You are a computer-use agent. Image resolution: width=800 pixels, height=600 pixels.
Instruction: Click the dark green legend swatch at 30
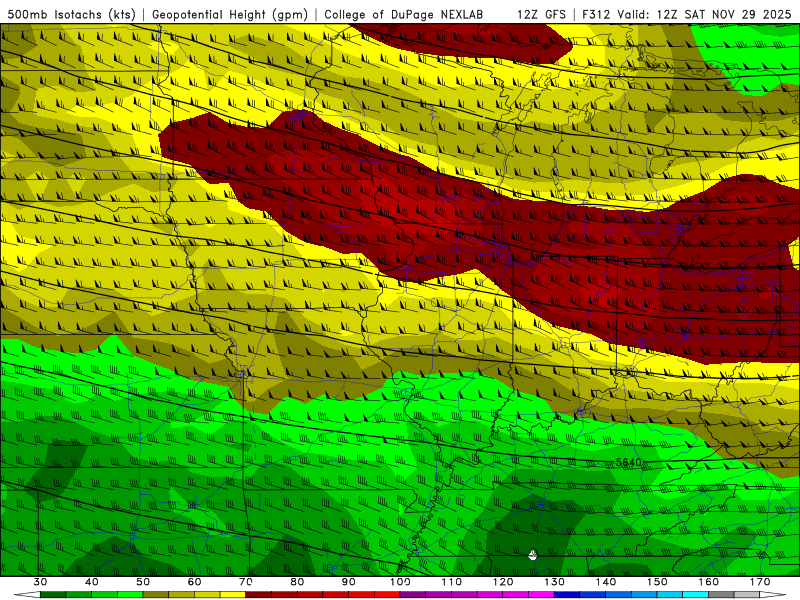53,595
